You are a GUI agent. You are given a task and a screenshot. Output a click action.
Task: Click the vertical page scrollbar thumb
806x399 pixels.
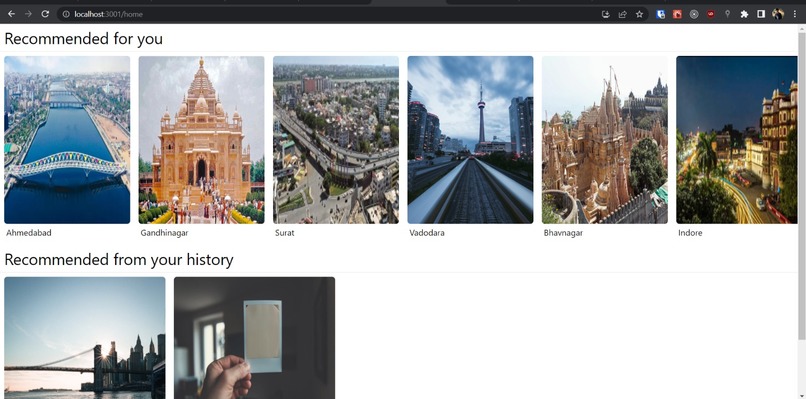tap(801, 185)
